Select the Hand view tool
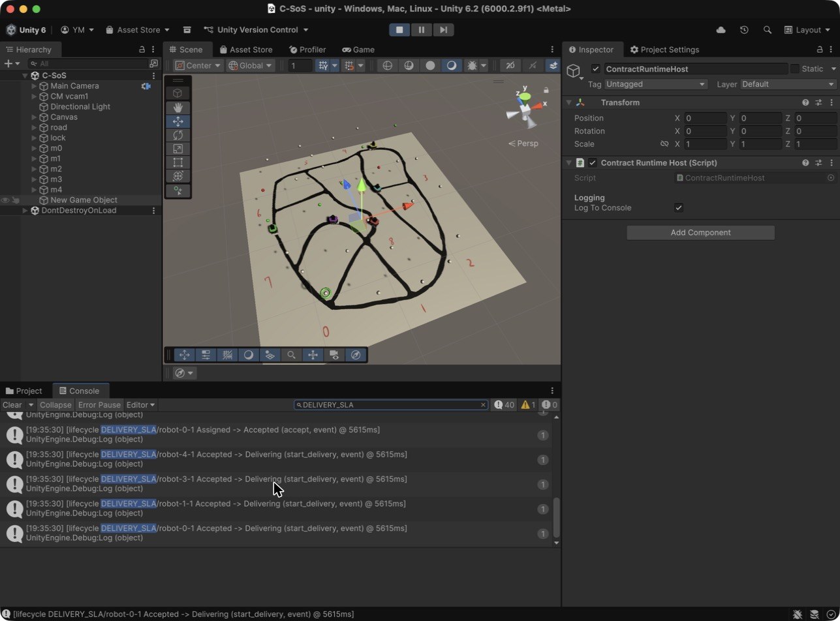The image size is (840, 621). coord(178,108)
